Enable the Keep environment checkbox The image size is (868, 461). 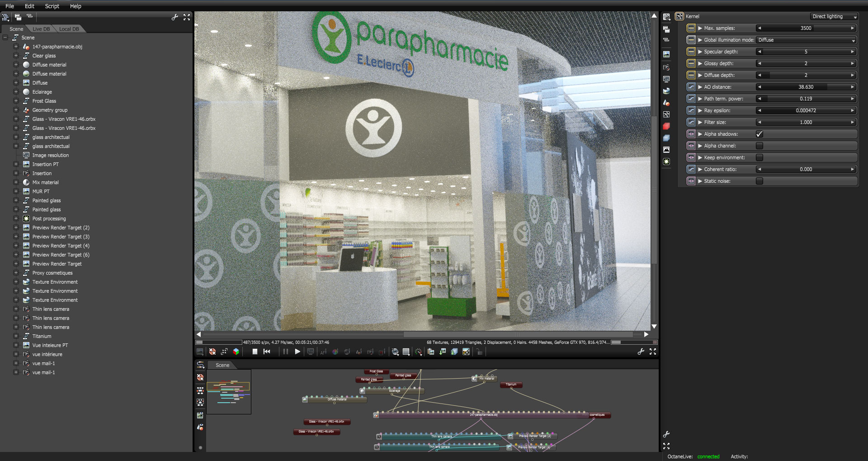coord(759,157)
